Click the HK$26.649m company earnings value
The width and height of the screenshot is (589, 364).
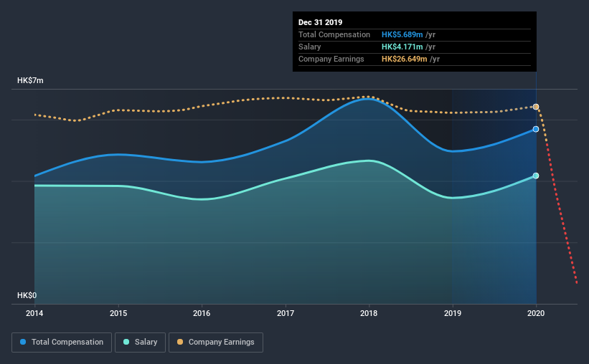[405, 59]
